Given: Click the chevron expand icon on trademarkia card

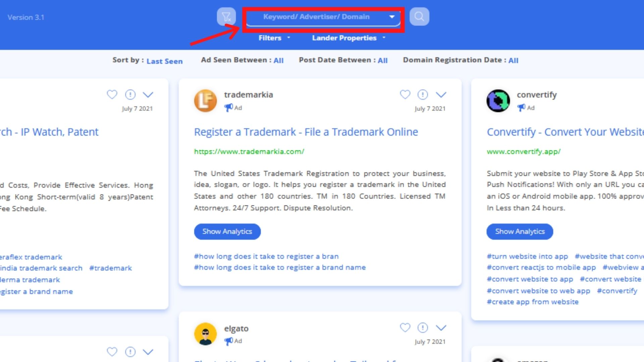Looking at the screenshot, I should tap(441, 95).
